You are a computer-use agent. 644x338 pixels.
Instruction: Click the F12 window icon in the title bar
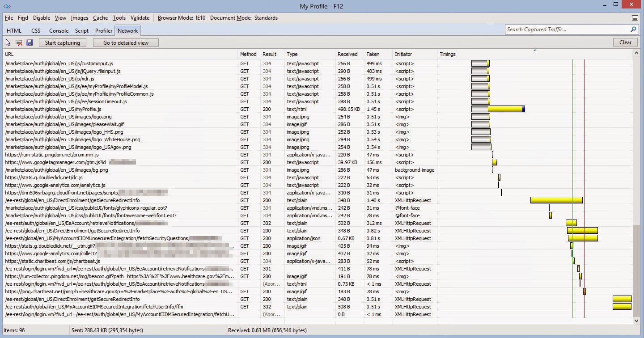(7, 6)
